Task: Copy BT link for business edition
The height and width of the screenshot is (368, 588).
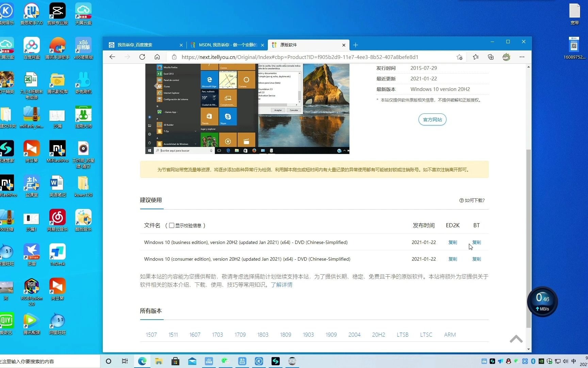Action: pyautogui.click(x=476, y=242)
